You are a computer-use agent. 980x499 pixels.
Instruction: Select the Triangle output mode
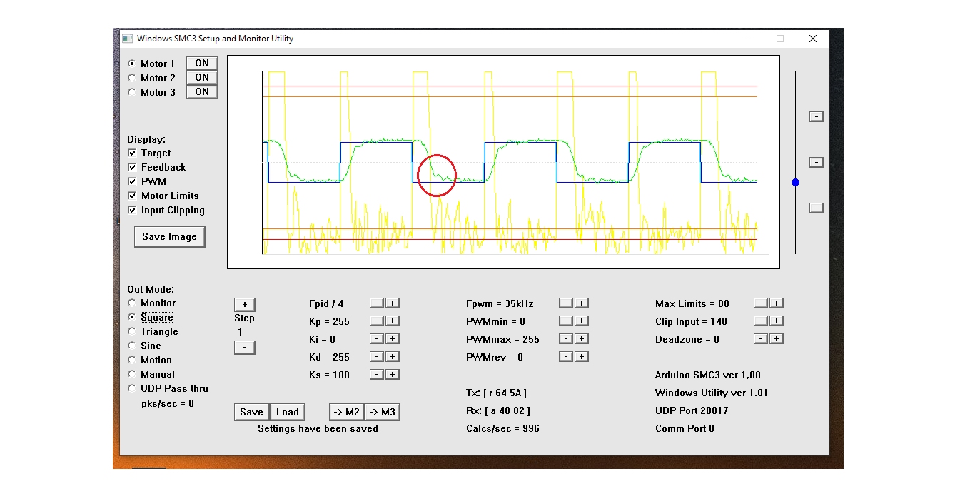132,332
